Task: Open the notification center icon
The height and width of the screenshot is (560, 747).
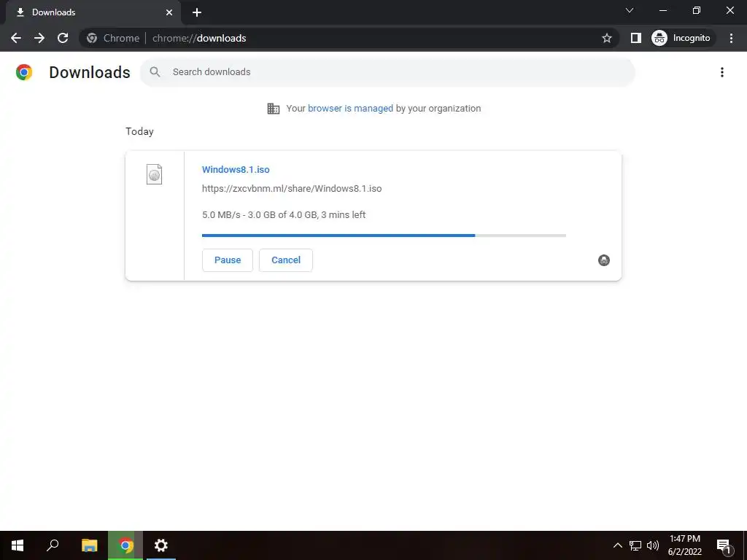Action: coord(724,546)
